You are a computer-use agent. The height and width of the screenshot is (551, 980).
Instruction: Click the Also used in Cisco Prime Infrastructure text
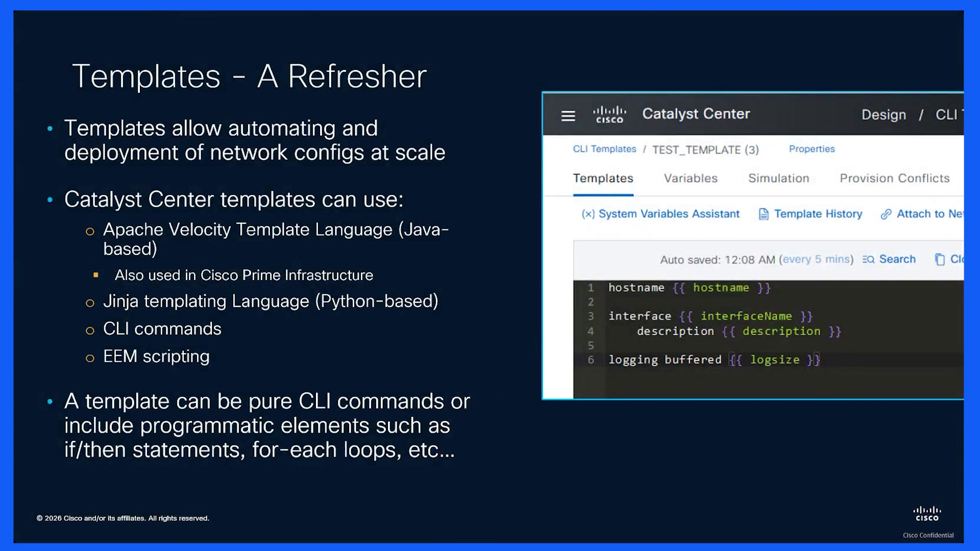pyautogui.click(x=244, y=275)
